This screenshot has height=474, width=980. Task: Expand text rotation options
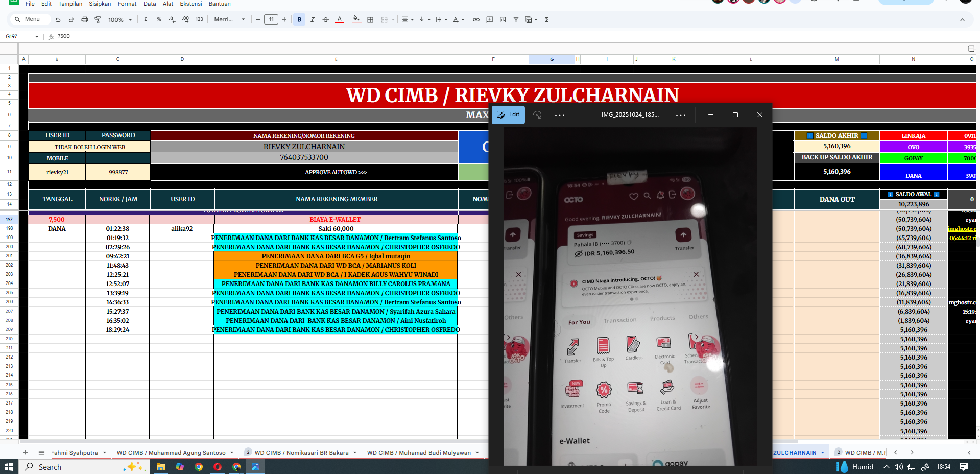[459, 19]
